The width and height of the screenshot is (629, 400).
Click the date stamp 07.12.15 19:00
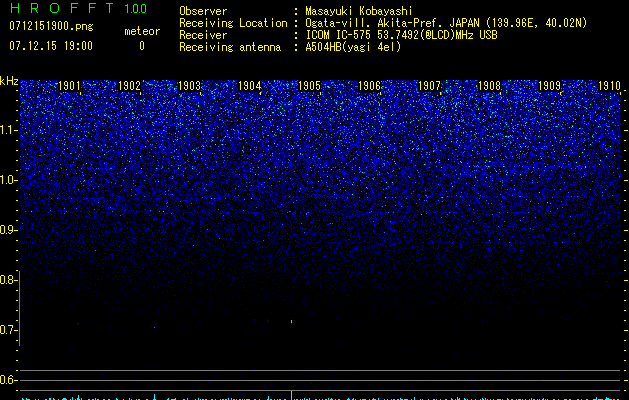(51, 45)
